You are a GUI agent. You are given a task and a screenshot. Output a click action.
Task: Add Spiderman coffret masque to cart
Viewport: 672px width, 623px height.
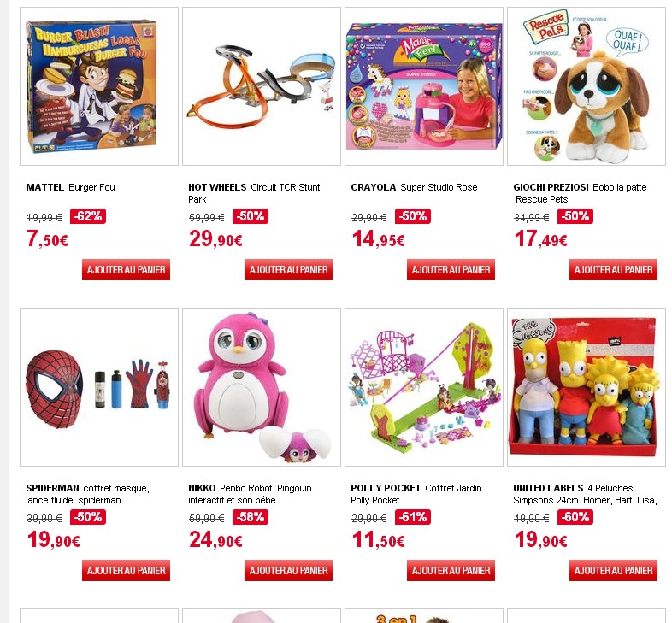126,570
